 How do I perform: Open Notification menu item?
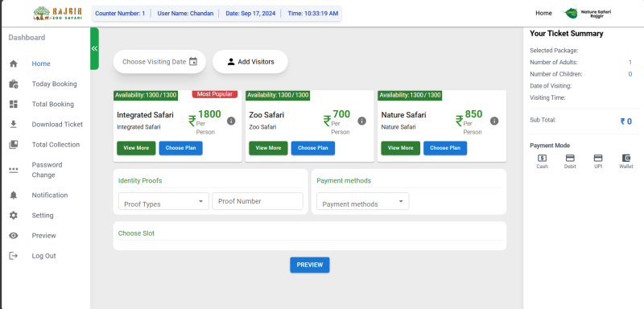click(x=50, y=196)
